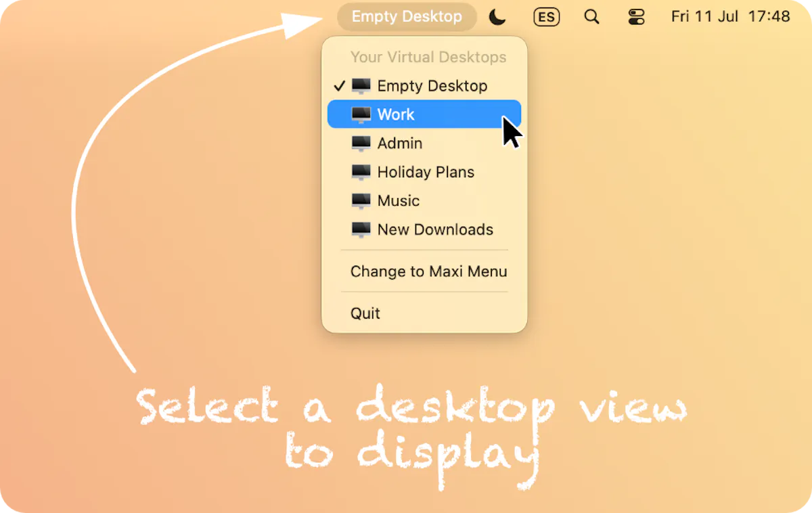Click the monitor icon beside Work

click(x=361, y=115)
